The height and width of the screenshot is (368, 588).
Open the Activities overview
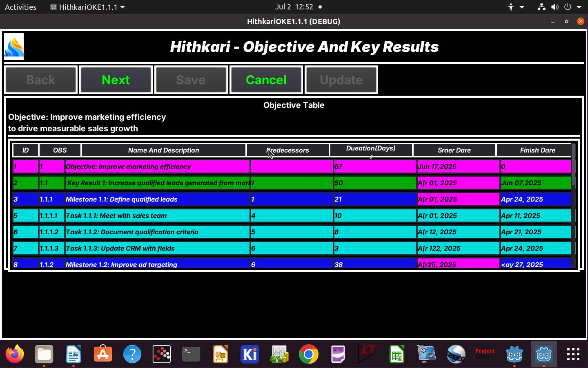20,7
